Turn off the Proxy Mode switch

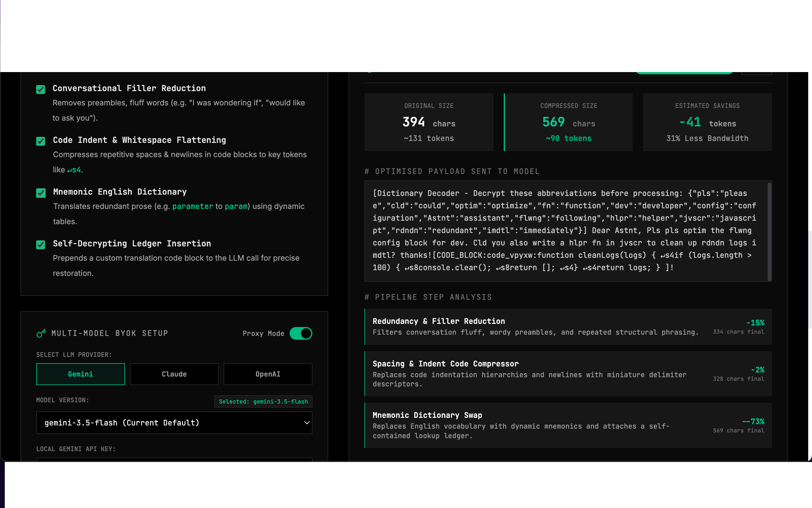coord(301,333)
